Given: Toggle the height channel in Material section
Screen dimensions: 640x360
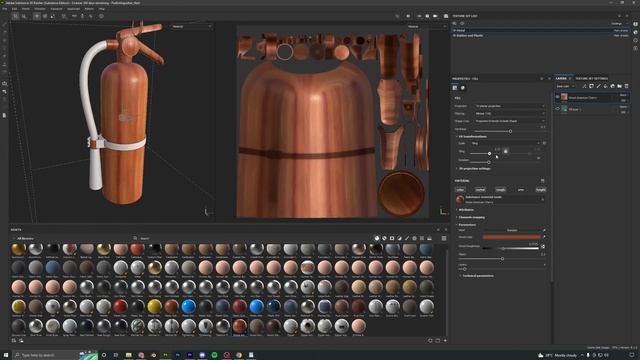Looking at the screenshot, I should pyautogui.click(x=541, y=189).
